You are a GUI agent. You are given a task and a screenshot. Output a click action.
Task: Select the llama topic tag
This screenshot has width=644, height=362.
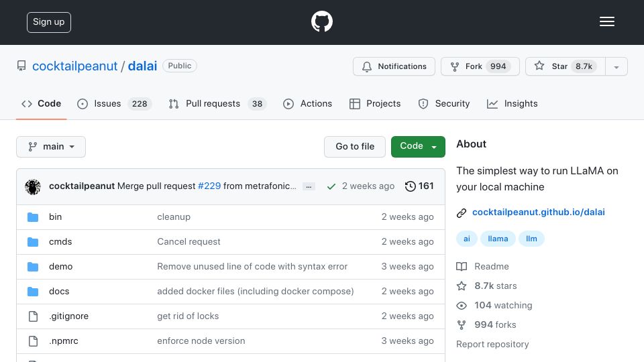tap(498, 239)
